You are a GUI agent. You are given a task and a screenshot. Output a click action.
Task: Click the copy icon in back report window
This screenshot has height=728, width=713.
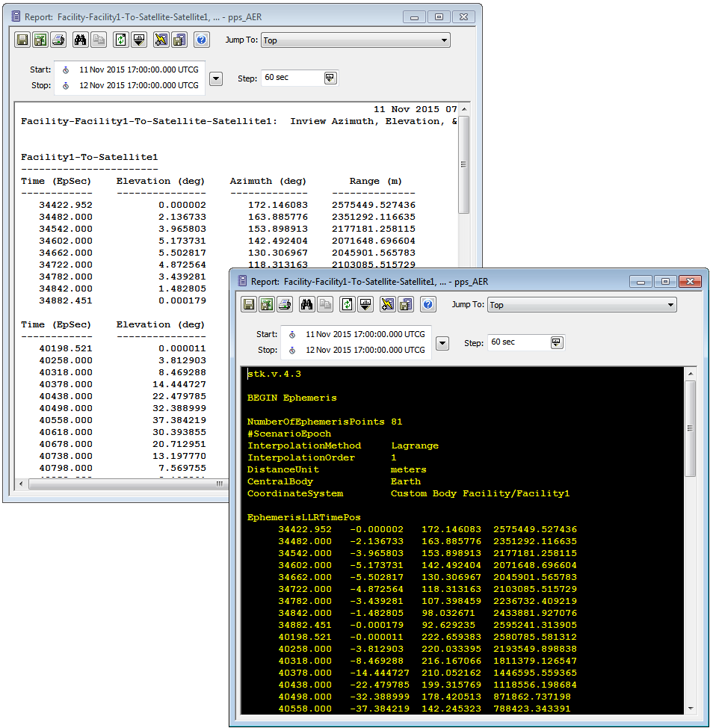pyautogui.click(x=99, y=40)
